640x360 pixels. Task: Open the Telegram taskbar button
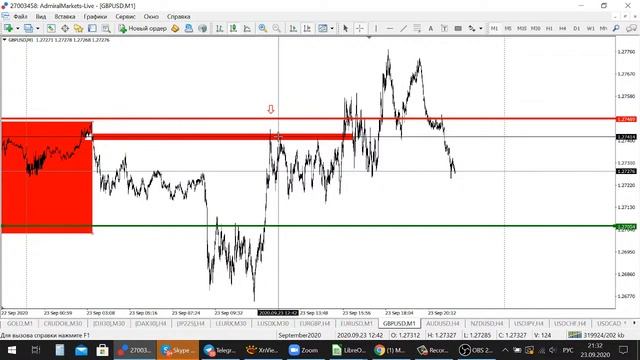pyautogui.click(x=220, y=350)
